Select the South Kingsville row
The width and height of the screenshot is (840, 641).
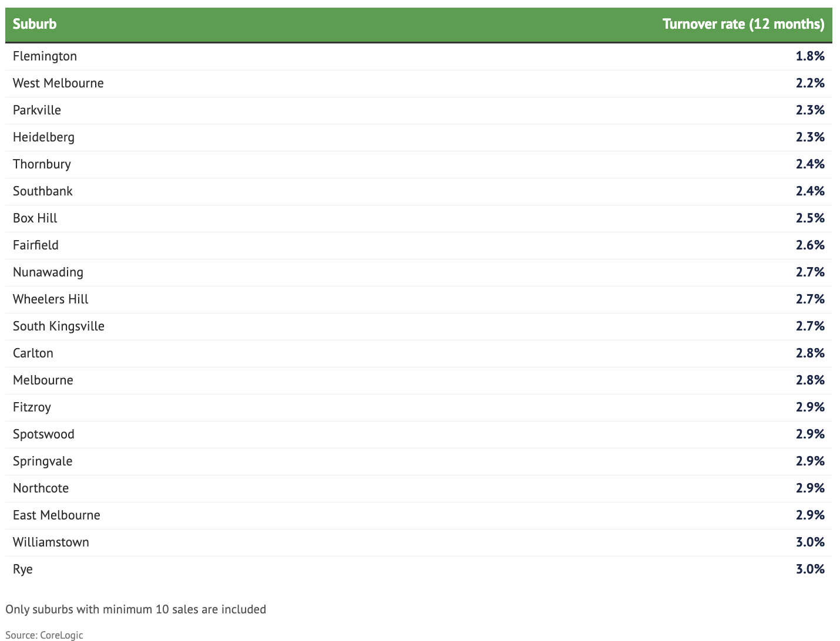tap(59, 326)
